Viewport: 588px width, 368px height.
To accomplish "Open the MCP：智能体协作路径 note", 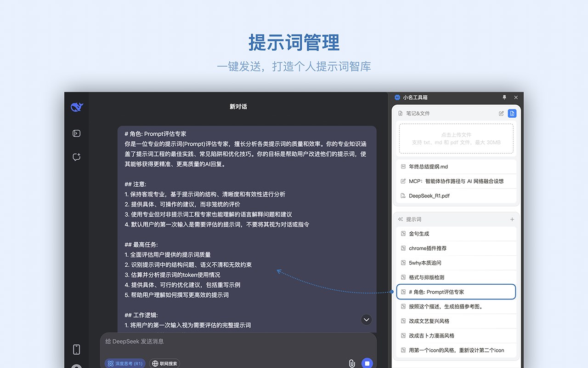I will [x=456, y=181].
